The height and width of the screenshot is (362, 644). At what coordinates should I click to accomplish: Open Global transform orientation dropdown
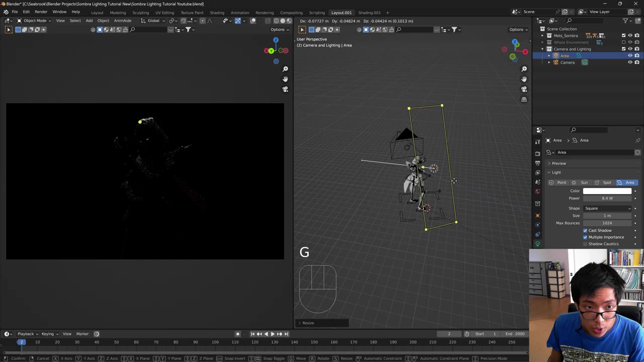click(152, 21)
